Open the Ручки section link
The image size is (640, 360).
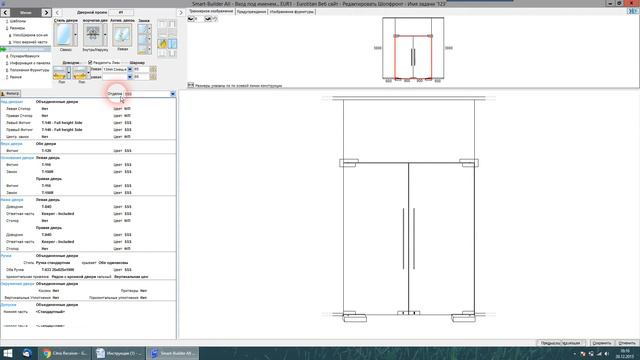(6, 256)
